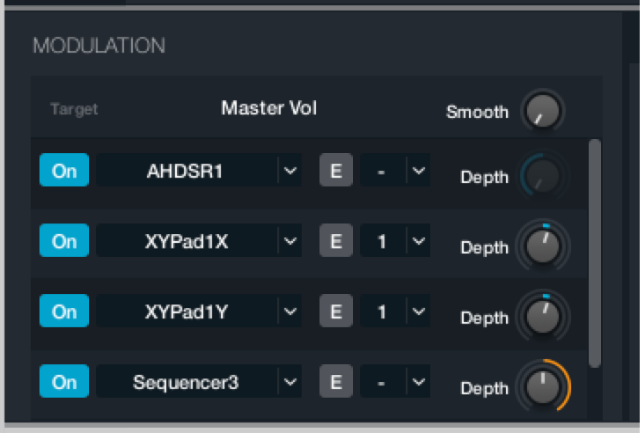The image size is (640, 434).
Task: Expand the Sequencer3 source dropdown
Action: (290, 381)
